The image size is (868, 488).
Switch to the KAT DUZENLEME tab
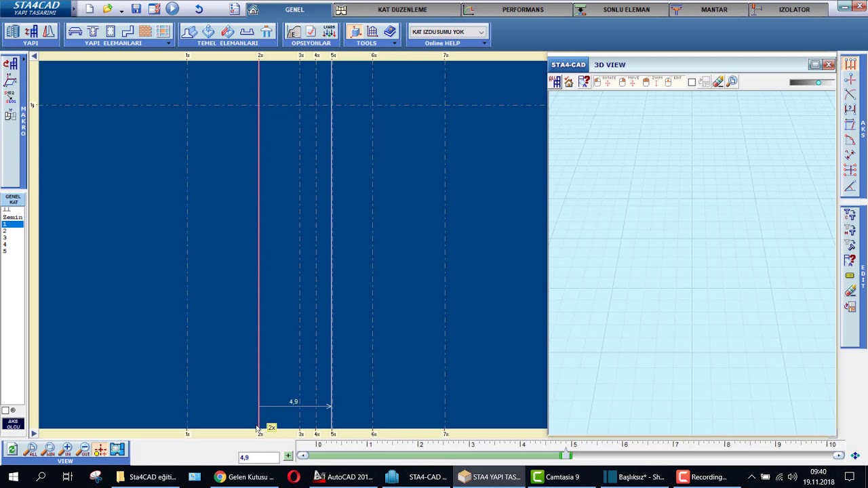pos(402,9)
